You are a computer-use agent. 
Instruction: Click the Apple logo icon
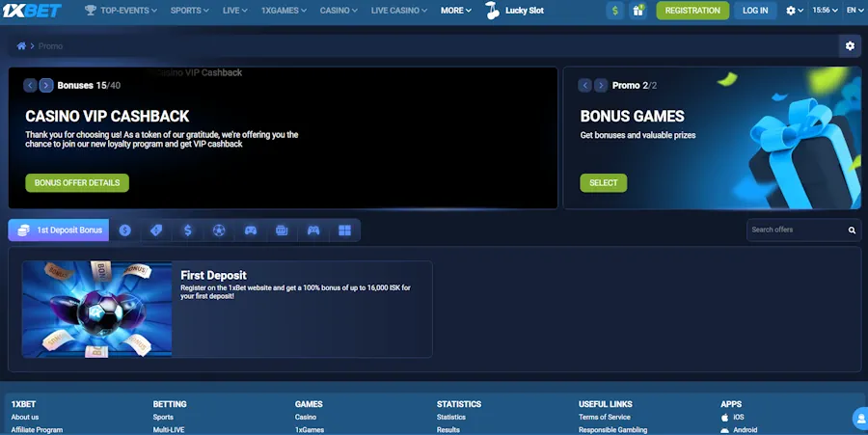(x=724, y=418)
